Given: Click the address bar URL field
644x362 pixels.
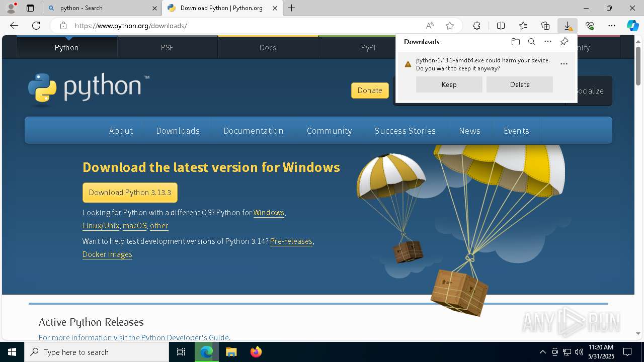Looking at the screenshot, I should pos(247,26).
